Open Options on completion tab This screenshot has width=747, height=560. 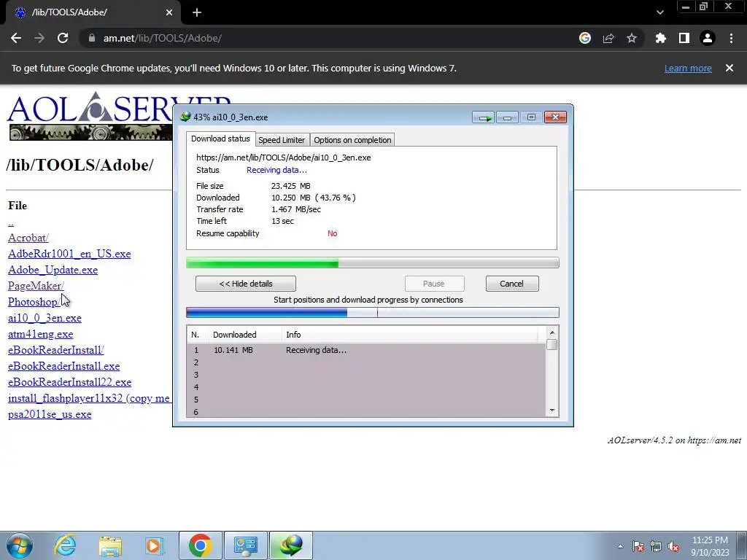[x=352, y=140]
